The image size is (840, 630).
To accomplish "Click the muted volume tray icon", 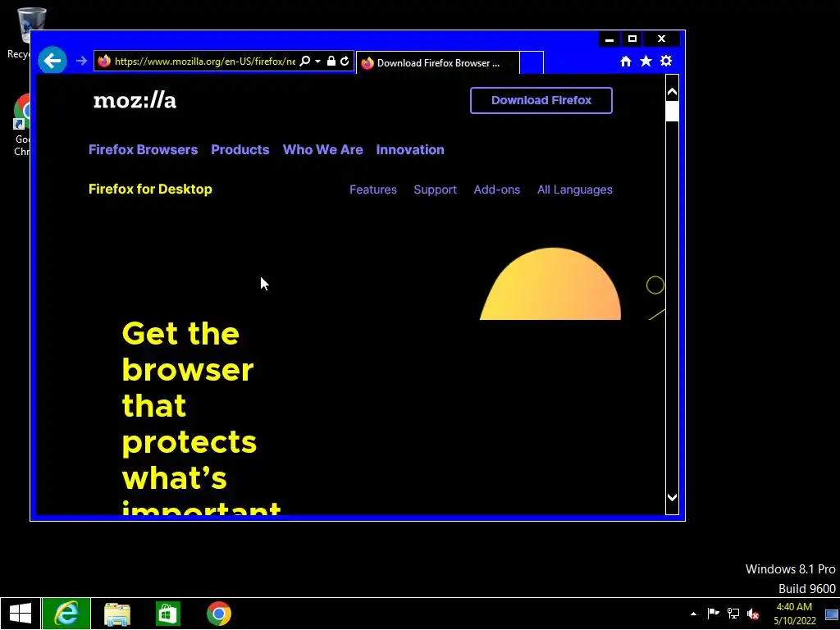I will 753,614.
